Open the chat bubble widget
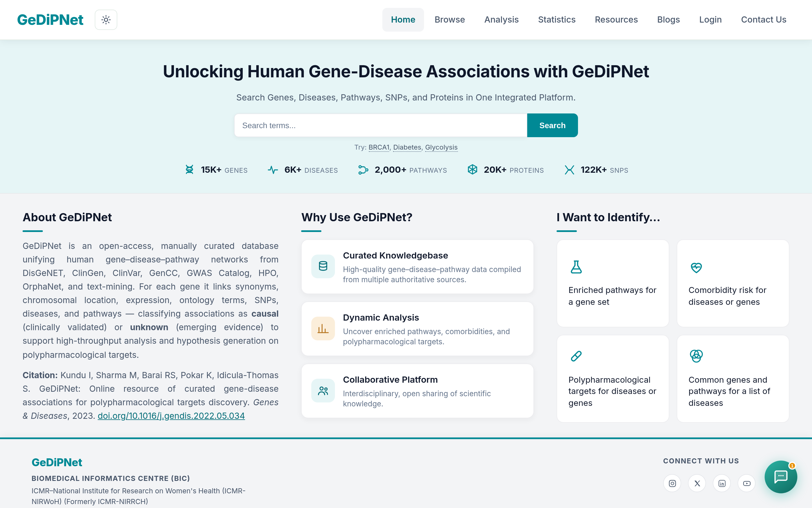The width and height of the screenshot is (812, 508). coord(781,476)
